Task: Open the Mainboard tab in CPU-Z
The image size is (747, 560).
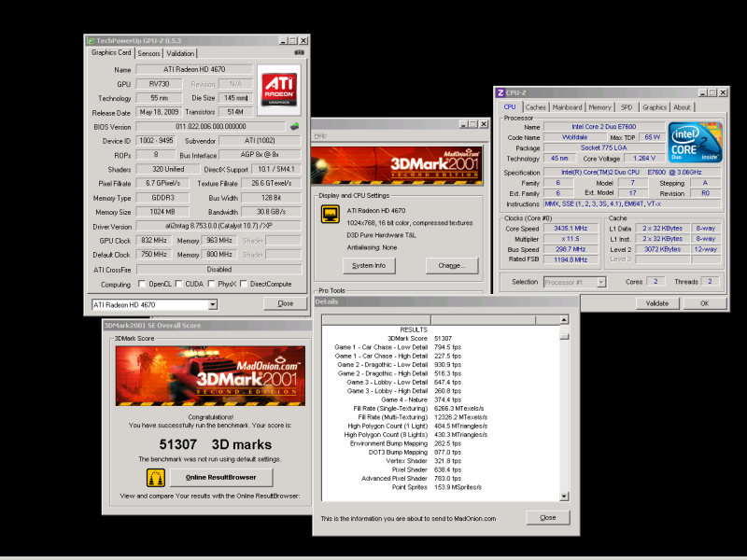Action: [567, 107]
